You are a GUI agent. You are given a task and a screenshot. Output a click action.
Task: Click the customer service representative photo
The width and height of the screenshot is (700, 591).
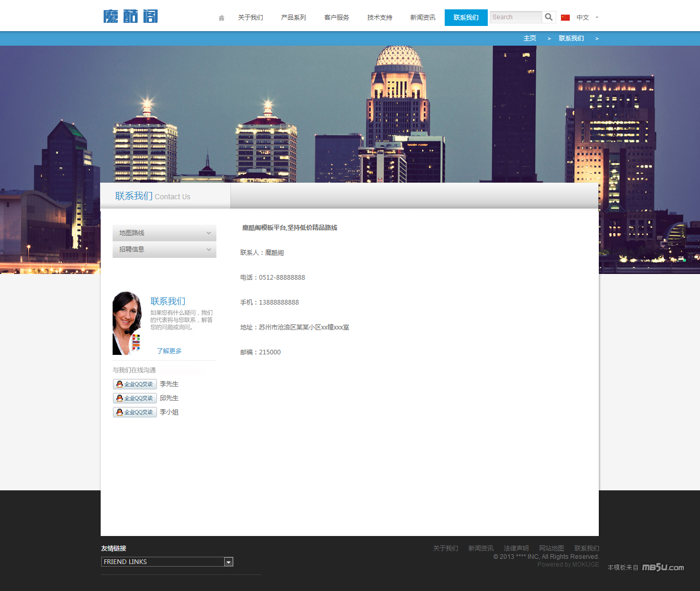tap(127, 323)
